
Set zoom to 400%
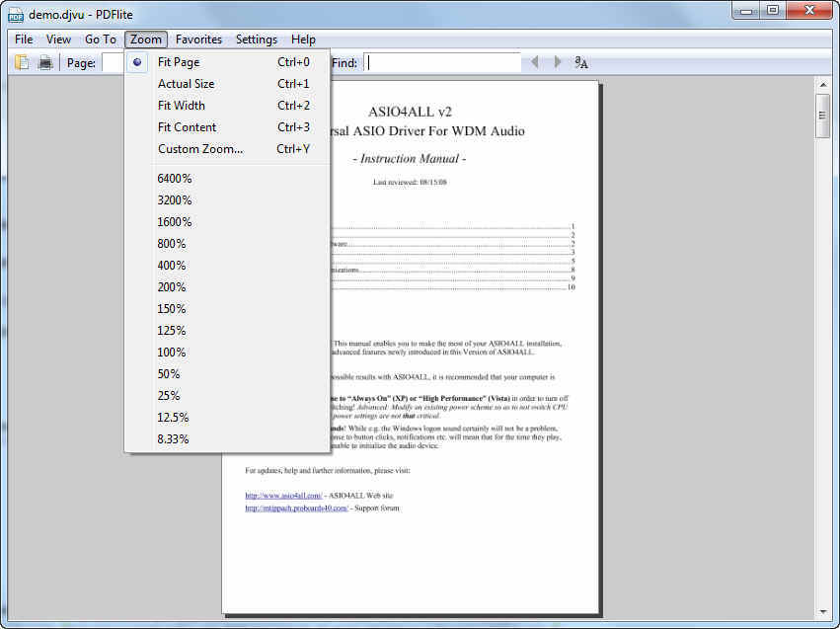pyautogui.click(x=228, y=266)
